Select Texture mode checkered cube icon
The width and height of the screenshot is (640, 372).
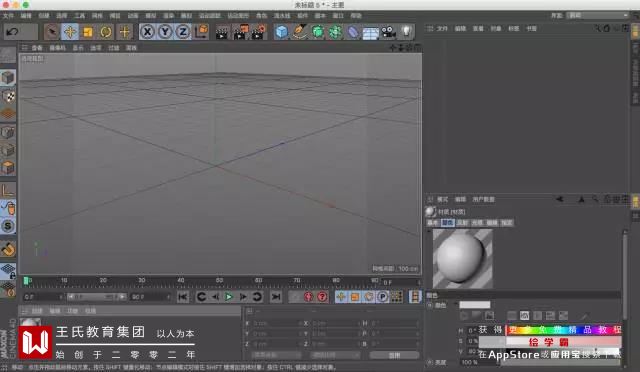[8, 96]
